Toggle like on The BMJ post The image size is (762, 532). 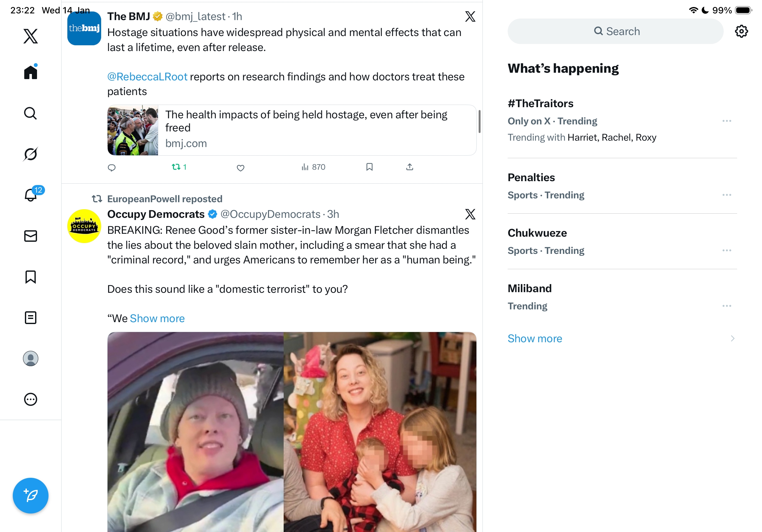pos(241,168)
